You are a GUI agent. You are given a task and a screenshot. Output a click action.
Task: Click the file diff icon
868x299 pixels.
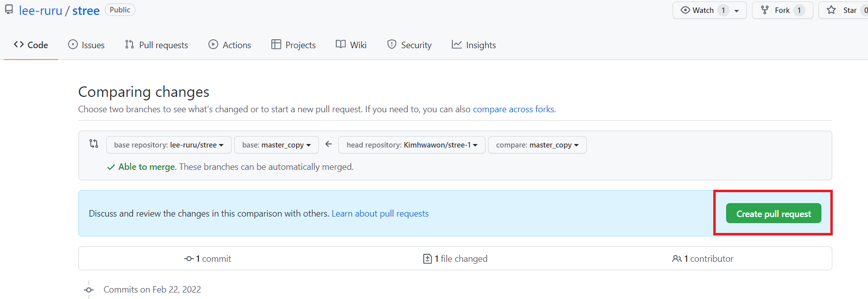coord(428,259)
